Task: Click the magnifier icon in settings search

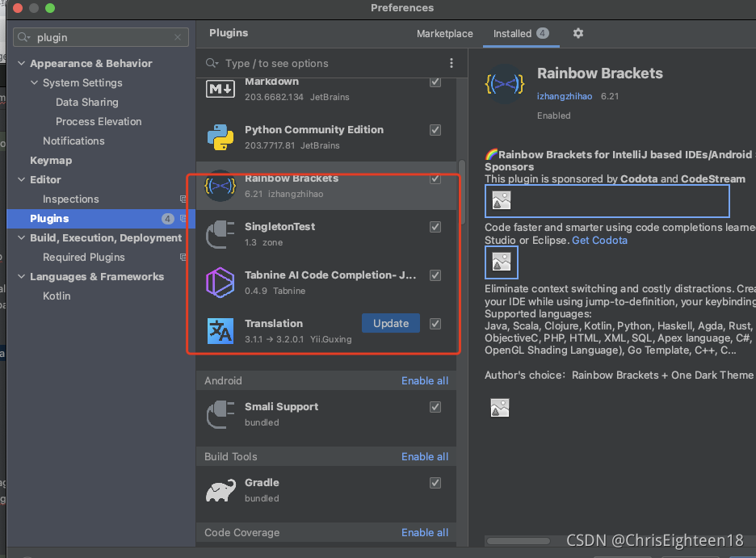Action: click(23, 37)
